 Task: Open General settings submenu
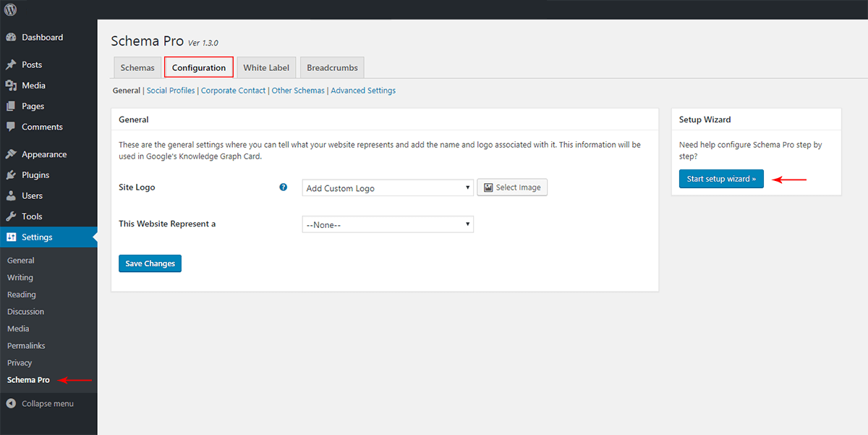(x=21, y=261)
